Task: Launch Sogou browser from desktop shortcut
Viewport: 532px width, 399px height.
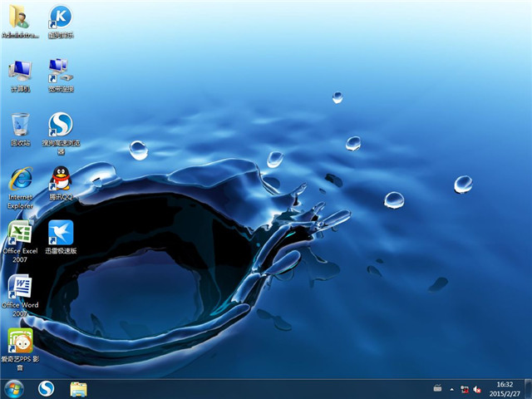Action: click(60, 126)
